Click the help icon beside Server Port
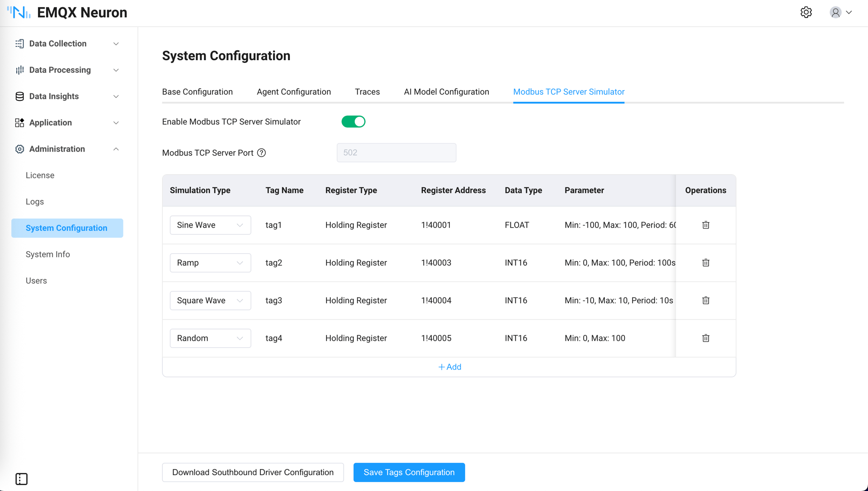868x491 pixels. point(261,153)
